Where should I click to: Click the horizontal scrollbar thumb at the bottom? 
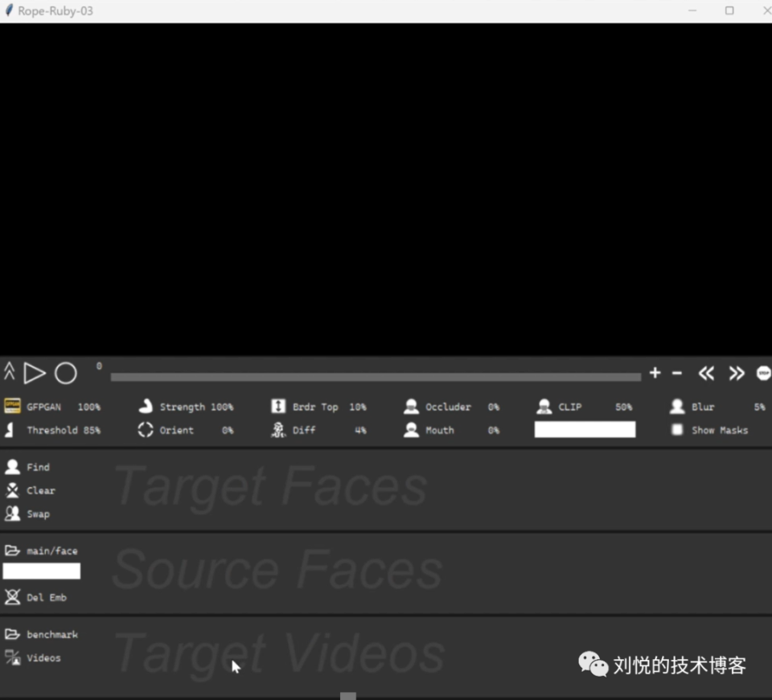(348, 695)
